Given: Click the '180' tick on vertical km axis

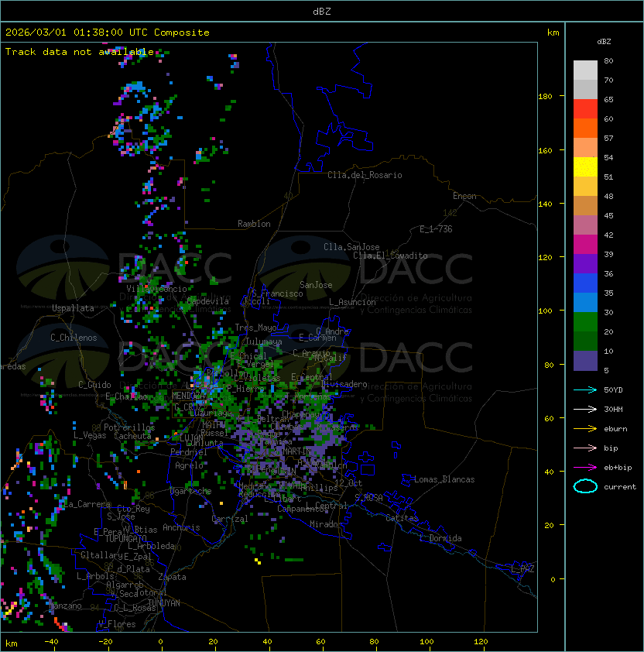Looking at the screenshot, I should coord(545,96).
